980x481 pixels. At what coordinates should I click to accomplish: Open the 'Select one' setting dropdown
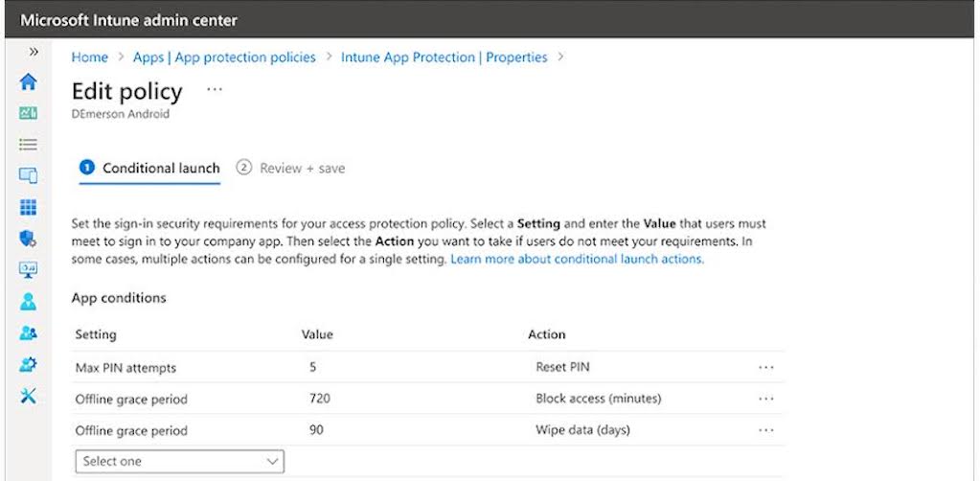click(179, 462)
